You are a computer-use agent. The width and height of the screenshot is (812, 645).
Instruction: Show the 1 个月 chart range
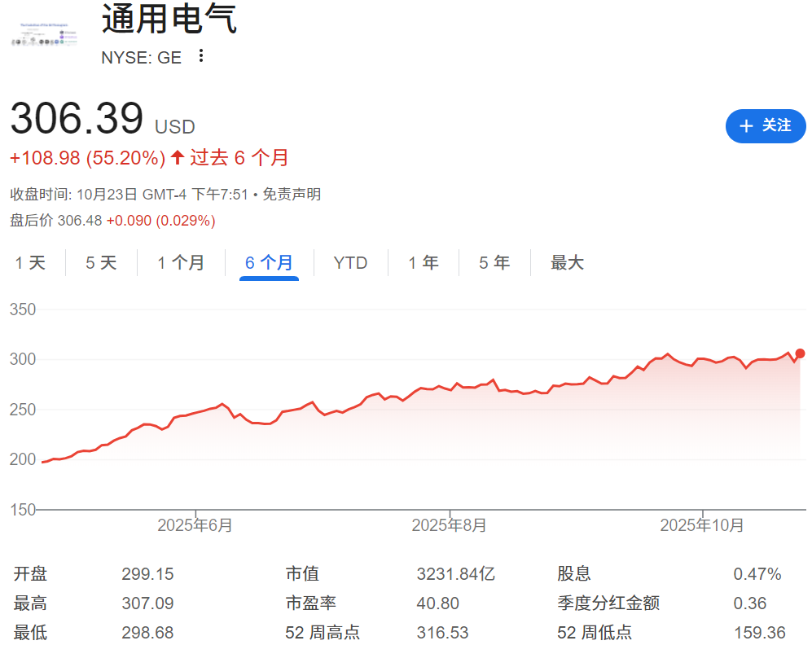pos(181,263)
